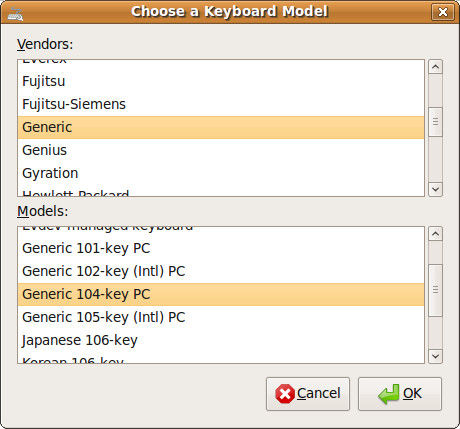Viewport: 460px width, 429px height.
Task: Click up arrow of Vendors scrollbar
Action: pyautogui.click(x=435, y=67)
